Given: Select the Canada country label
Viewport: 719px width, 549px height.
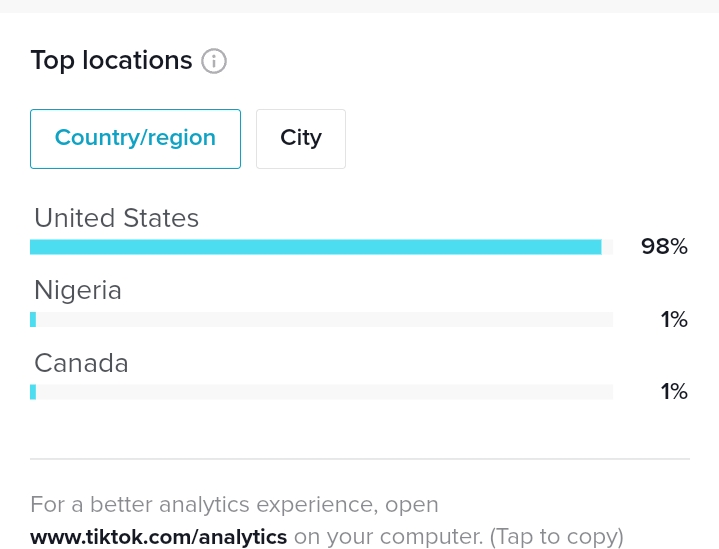Looking at the screenshot, I should point(81,363).
